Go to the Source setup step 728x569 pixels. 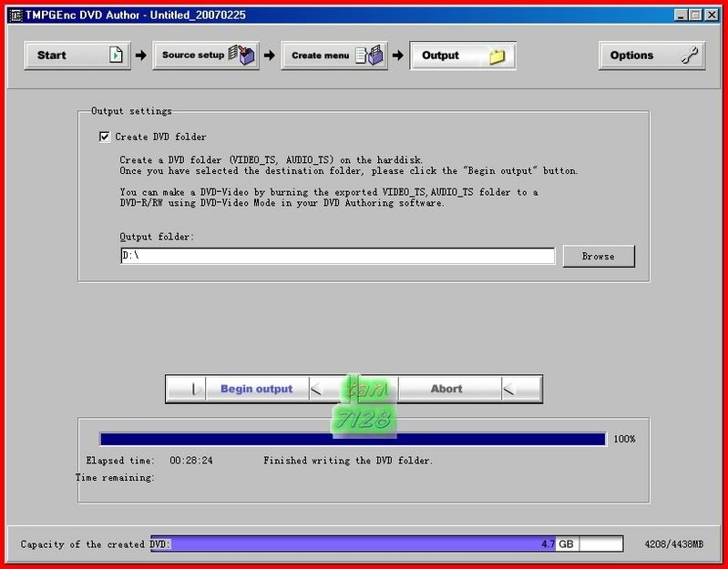pyautogui.click(x=206, y=56)
